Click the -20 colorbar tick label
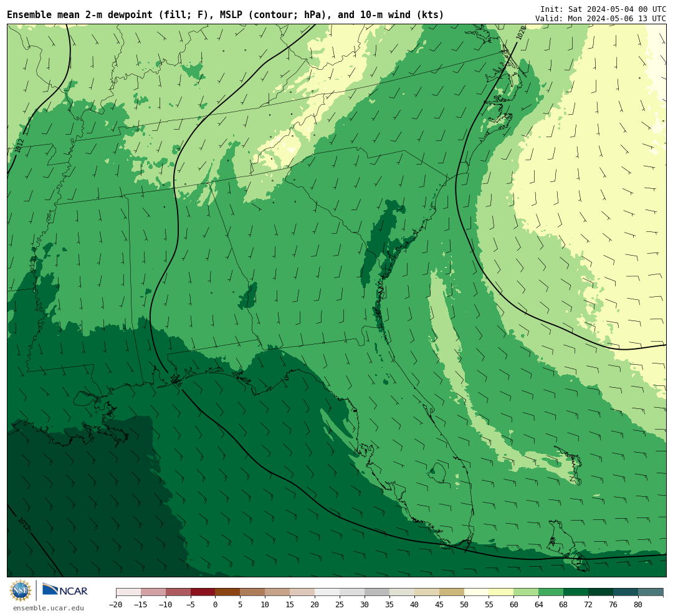The width and height of the screenshot is (673, 616). [116, 605]
